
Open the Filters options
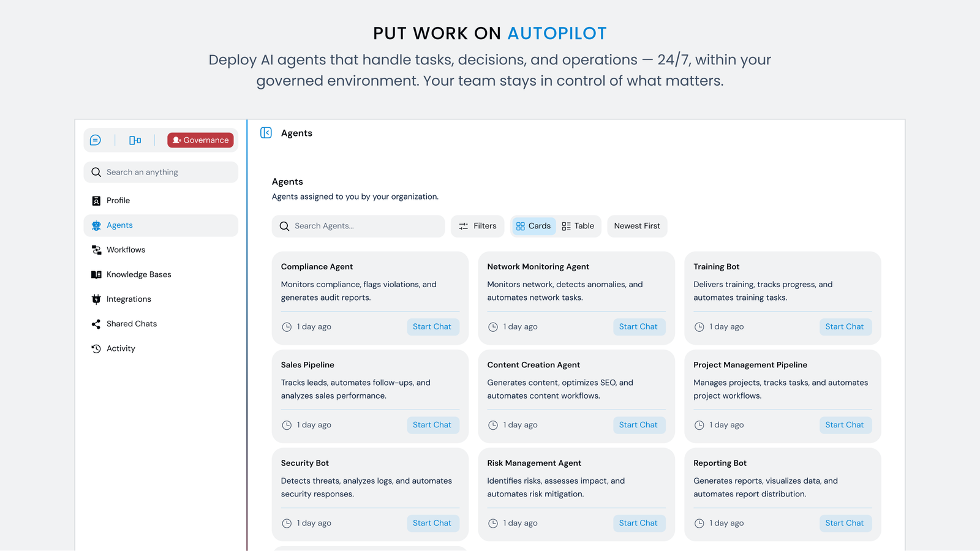click(478, 226)
